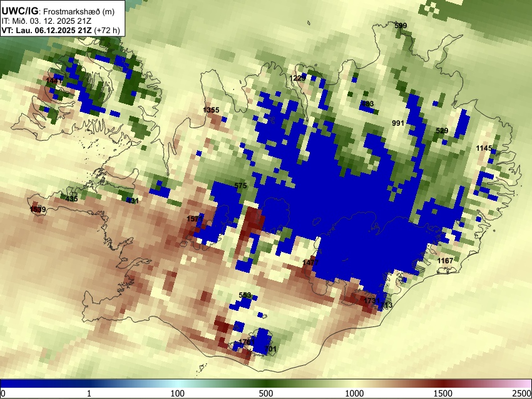Click the 575 value label
The image size is (532, 399).
coord(240,186)
